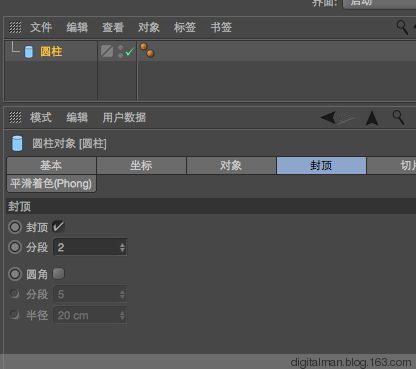This screenshot has width=416, height=369.
Task: Switch to the 平滑着色(Phong) tab
Action: coord(52,184)
